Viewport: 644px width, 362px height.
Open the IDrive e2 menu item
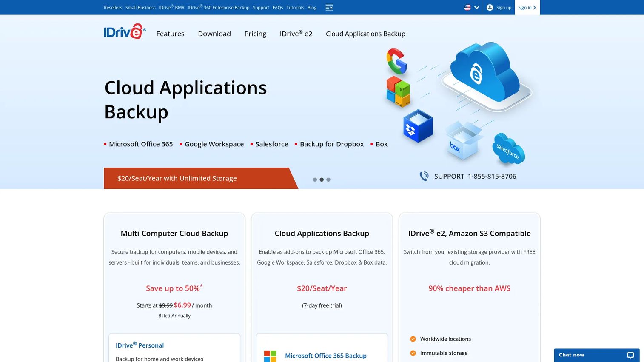(296, 34)
